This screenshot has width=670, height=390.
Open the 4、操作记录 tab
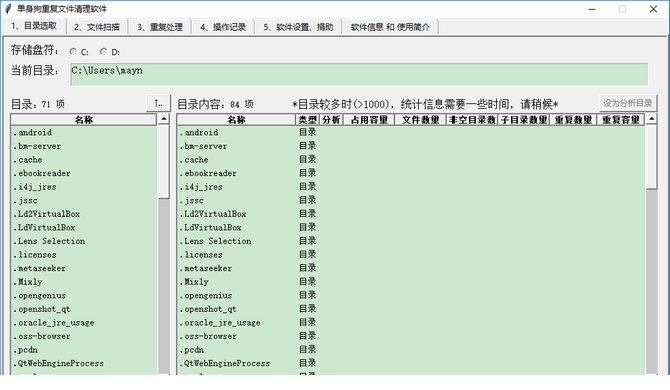coord(223,27)
